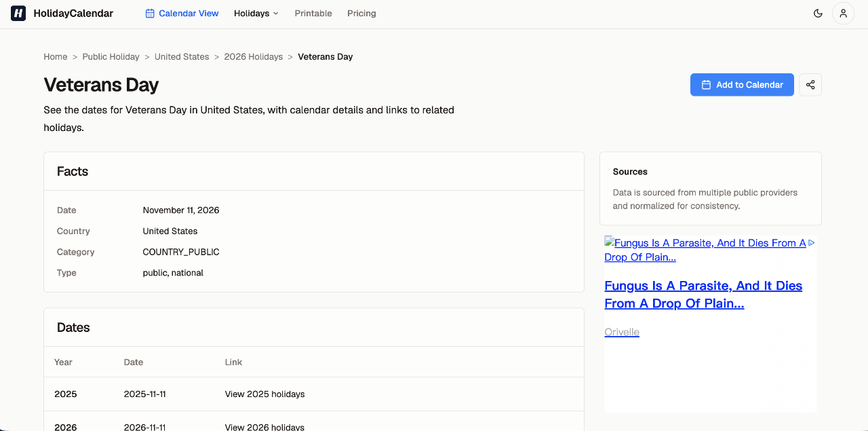Go to Home breadcrumb
This screenshot has width=868, height=431.
(56, 57)
